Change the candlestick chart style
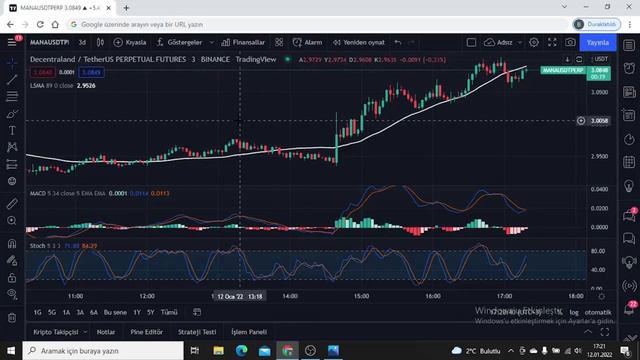640x360 pixels. [100, 42]
